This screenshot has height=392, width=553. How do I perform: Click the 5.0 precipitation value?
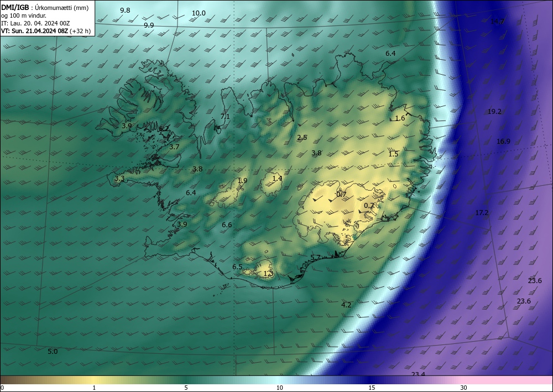click(x=53, y=352)
